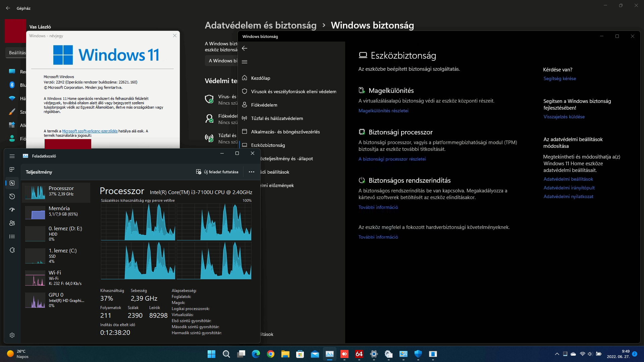Open File Explorer from taskbar
Image resolution: width=644 pixels, height=362 pixels.
285,354
